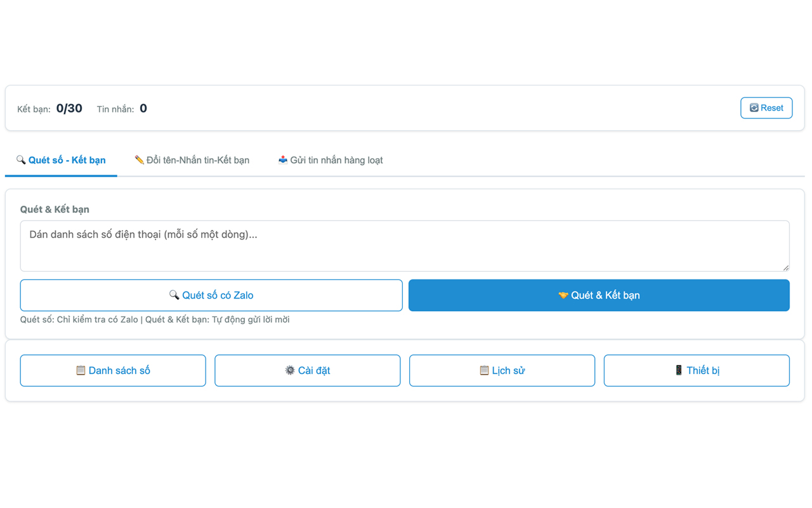
Task: Switch to Quét số - Kết bạn tab
Action: coord(61,160)
